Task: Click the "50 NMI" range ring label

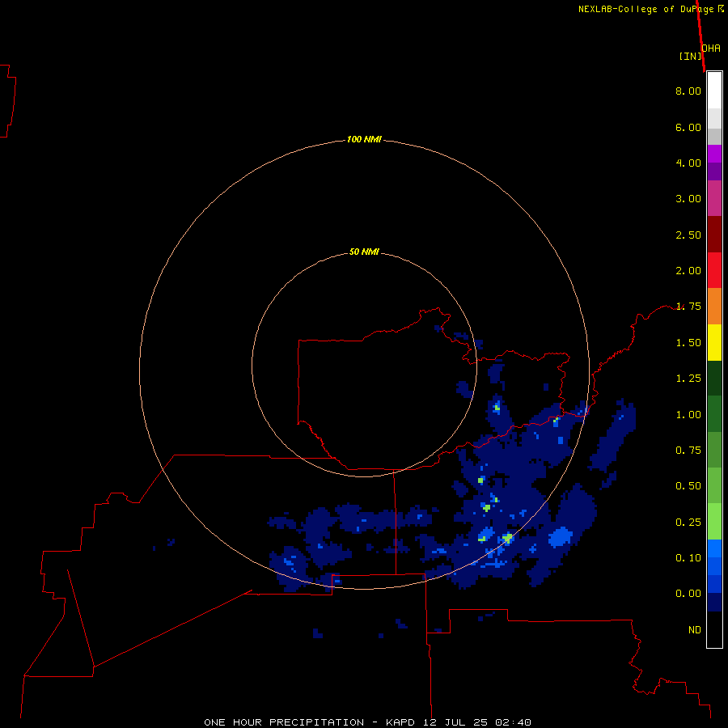Action: click(365, 252)
